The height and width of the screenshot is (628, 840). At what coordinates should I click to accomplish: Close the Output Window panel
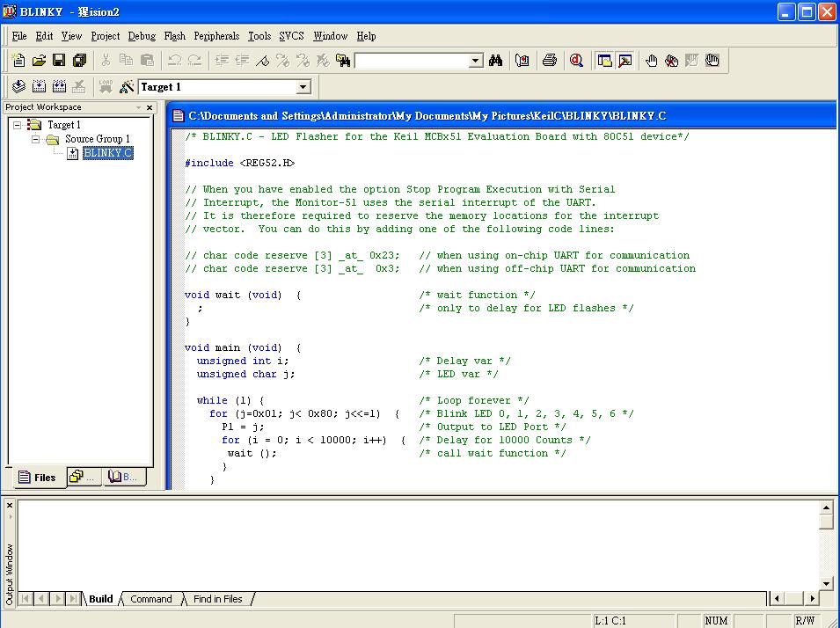tap(10, 505)
